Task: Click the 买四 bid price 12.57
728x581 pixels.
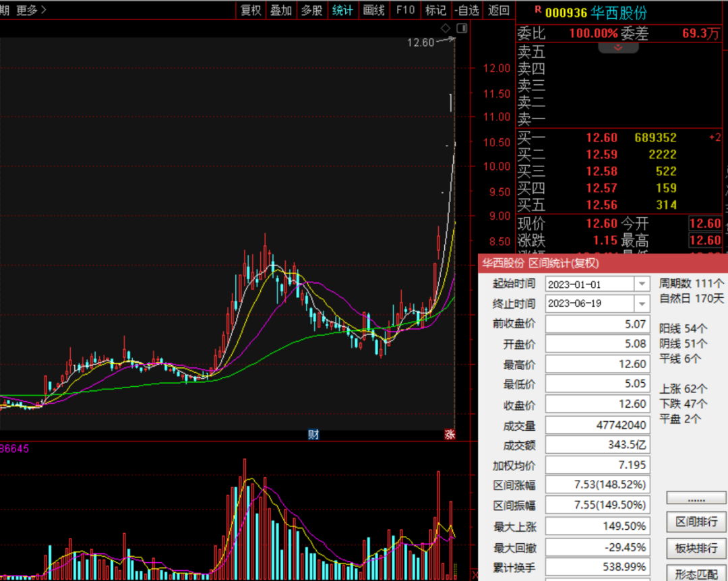Action: point(601,188)
